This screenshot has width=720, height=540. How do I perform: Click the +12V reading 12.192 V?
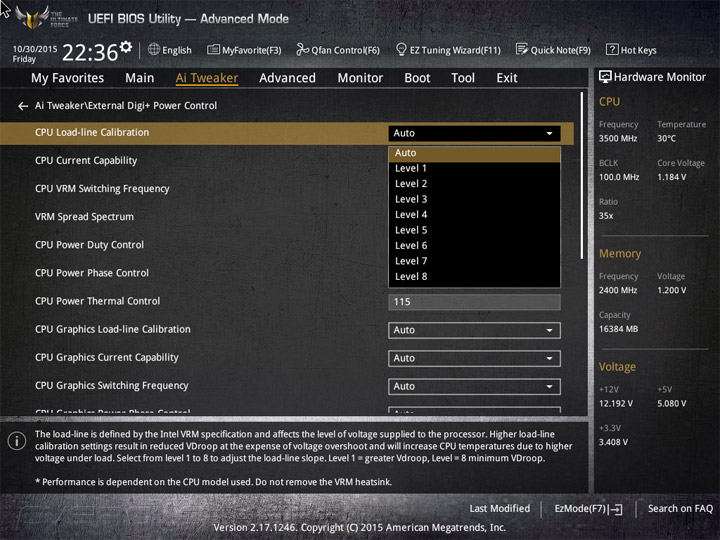point(615,404)
